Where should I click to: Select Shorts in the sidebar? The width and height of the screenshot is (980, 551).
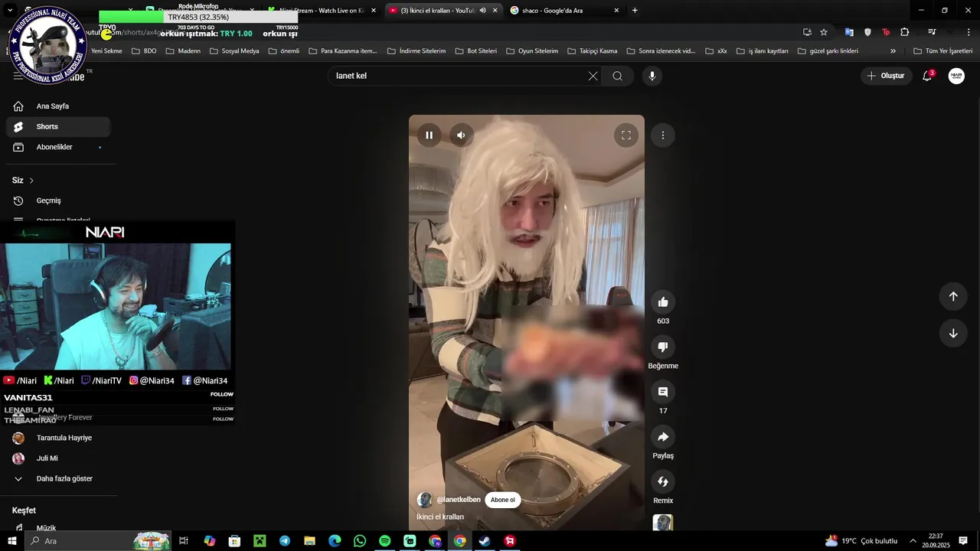(57, 126)
